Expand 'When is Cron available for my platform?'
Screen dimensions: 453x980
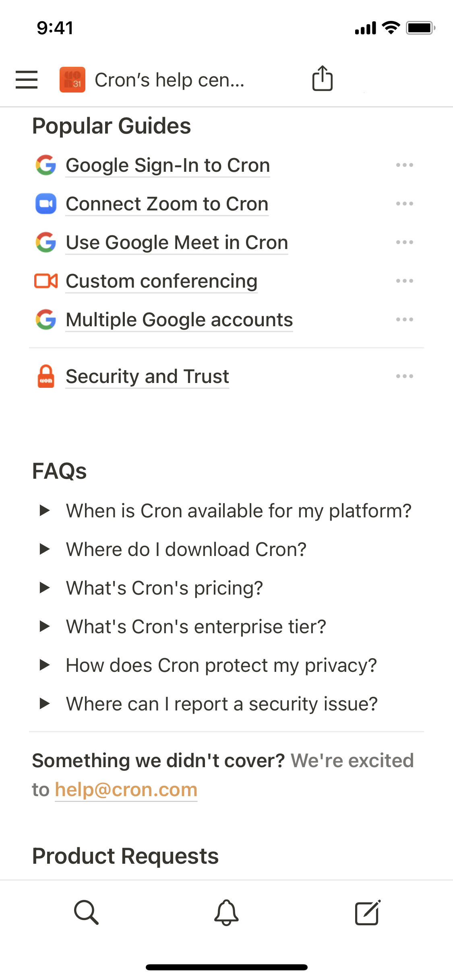(45, 511)
